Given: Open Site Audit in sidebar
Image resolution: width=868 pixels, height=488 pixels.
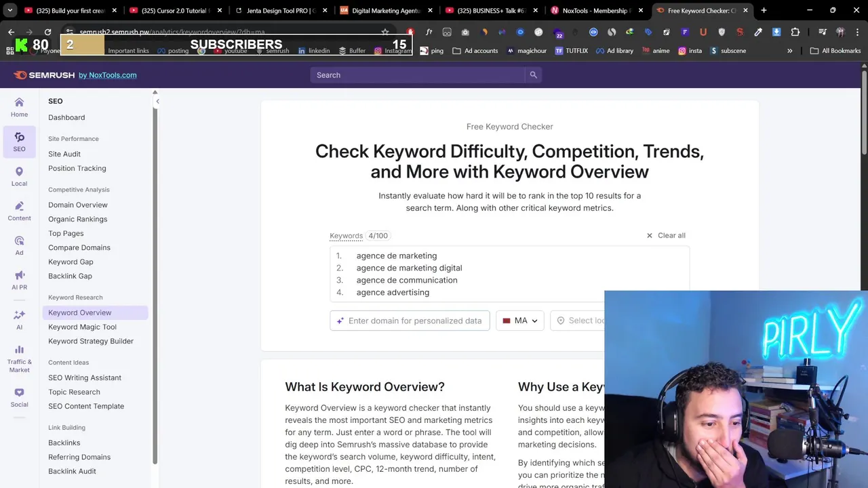Looking at the screenshot, I should (x=64, y=154).
